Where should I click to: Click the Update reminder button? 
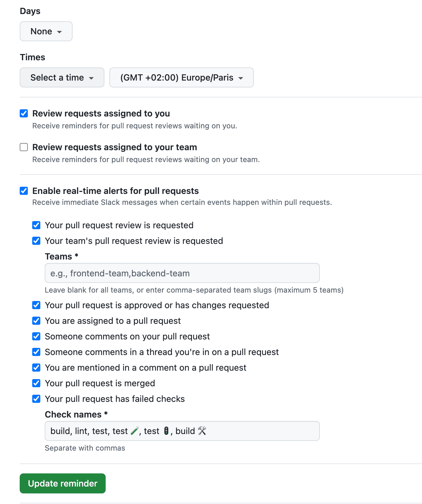63,483
